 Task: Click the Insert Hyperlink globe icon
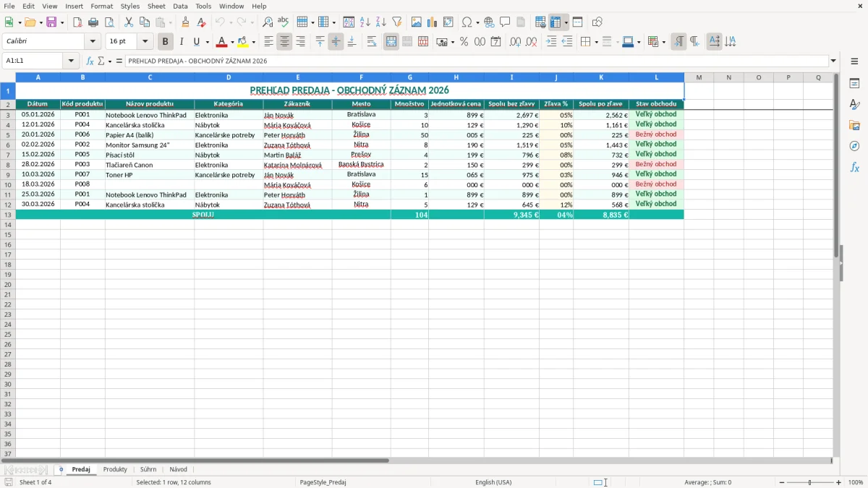coord(489,22)
